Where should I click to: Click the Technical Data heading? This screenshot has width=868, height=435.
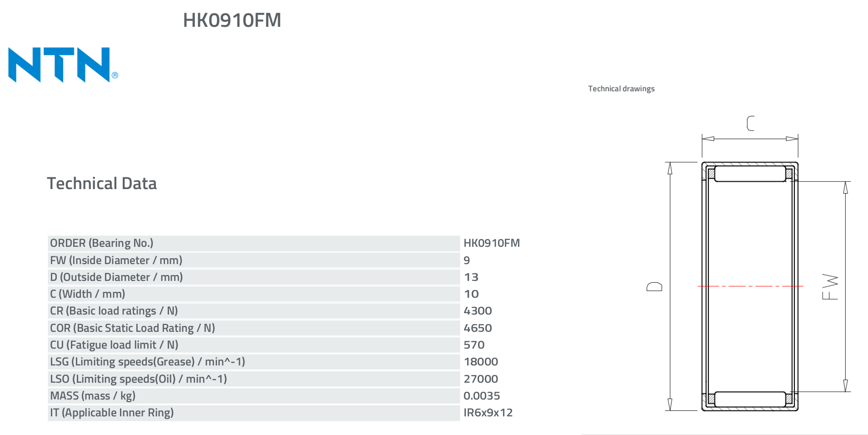tap(102, 184)
